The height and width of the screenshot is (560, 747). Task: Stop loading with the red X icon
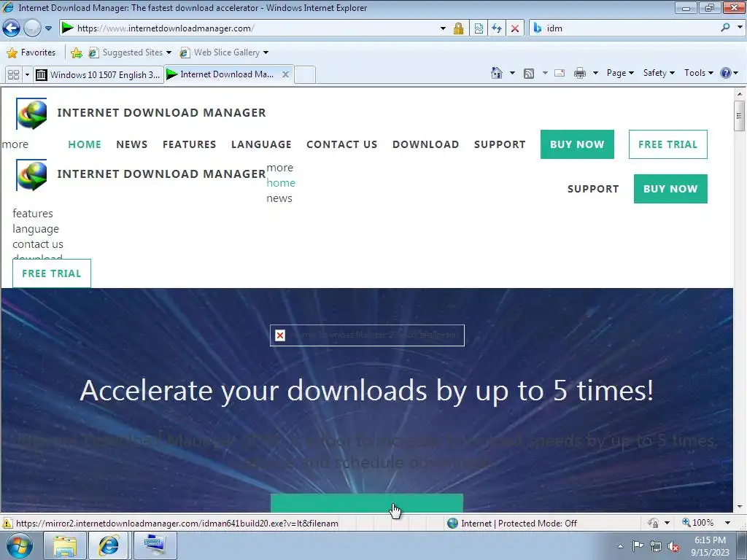515,28
